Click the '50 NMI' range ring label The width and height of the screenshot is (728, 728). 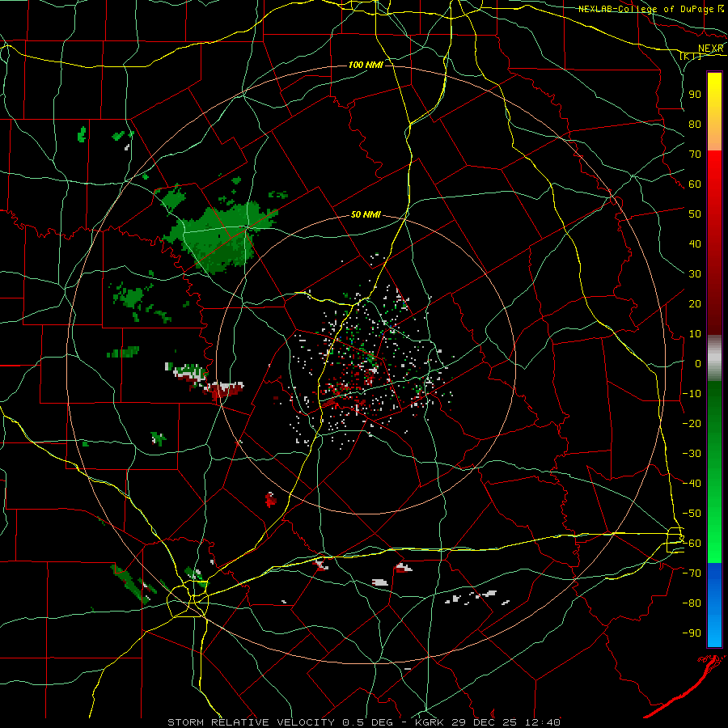click(366, 214)
